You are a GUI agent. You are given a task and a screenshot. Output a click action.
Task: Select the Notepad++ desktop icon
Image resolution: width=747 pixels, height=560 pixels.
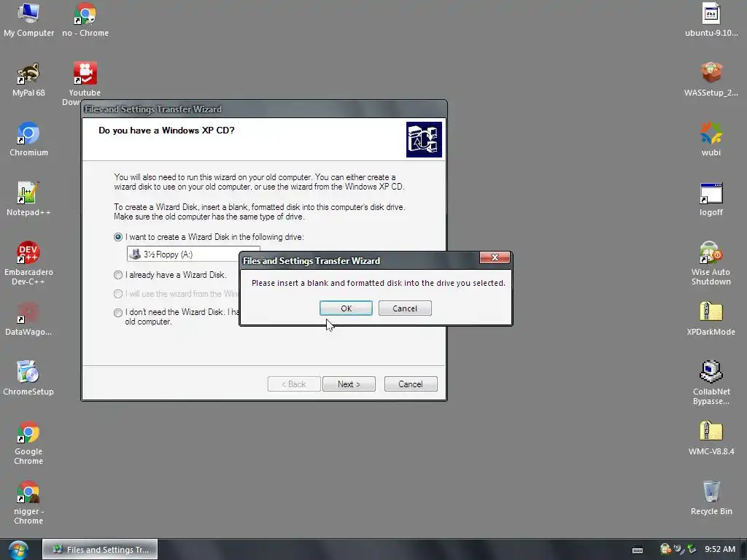coord(28,200)
